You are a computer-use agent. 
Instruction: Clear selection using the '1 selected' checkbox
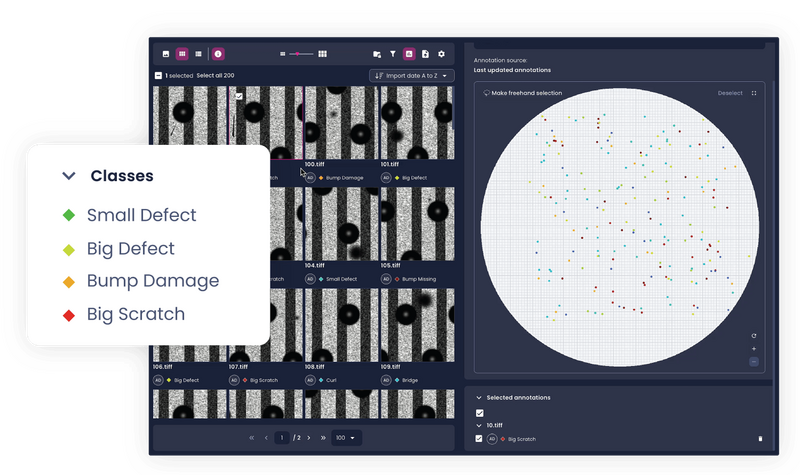coord(158,76)
